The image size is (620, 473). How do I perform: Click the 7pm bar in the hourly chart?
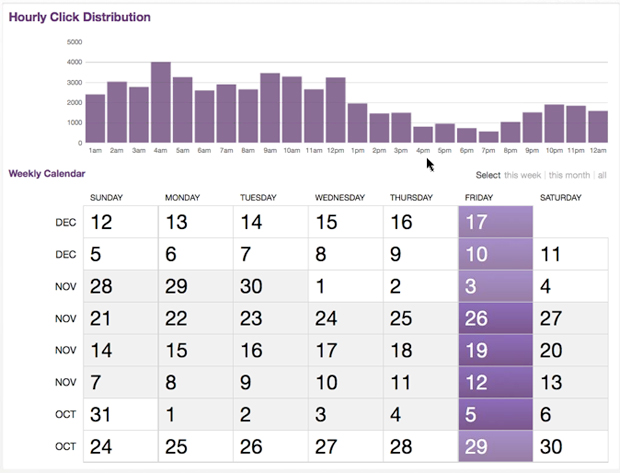pyautogui.click(x=488, y=137)
